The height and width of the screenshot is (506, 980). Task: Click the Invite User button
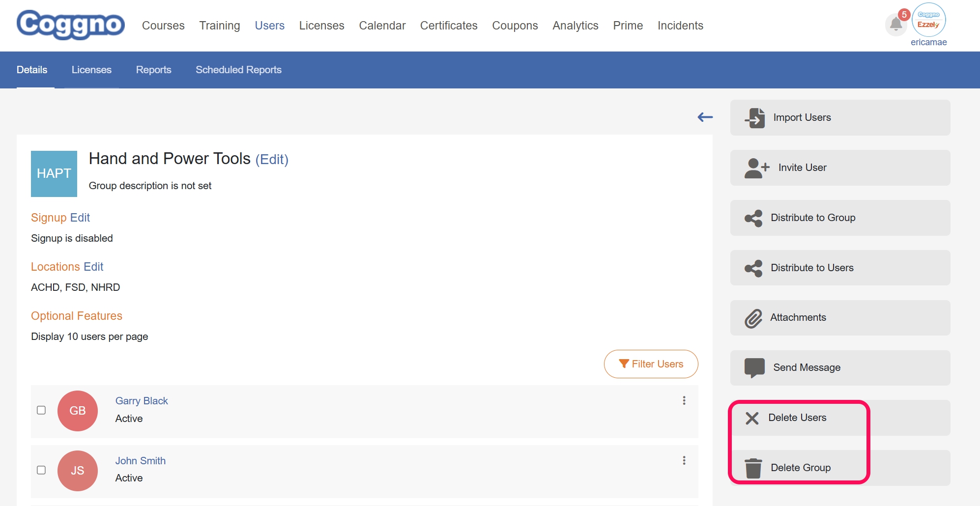tap(840, 168)
